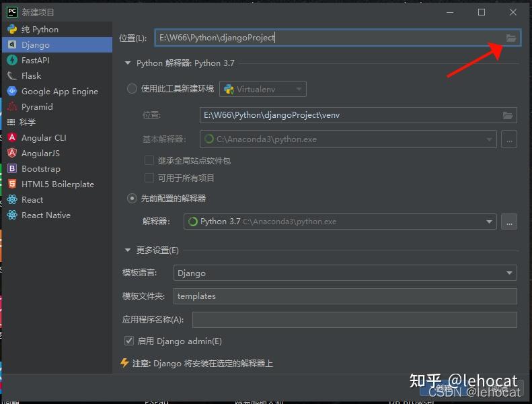This screenshot has height=404, width=532.
Task: Collapse the Python 解释器 section
Action: coord(128,63)
